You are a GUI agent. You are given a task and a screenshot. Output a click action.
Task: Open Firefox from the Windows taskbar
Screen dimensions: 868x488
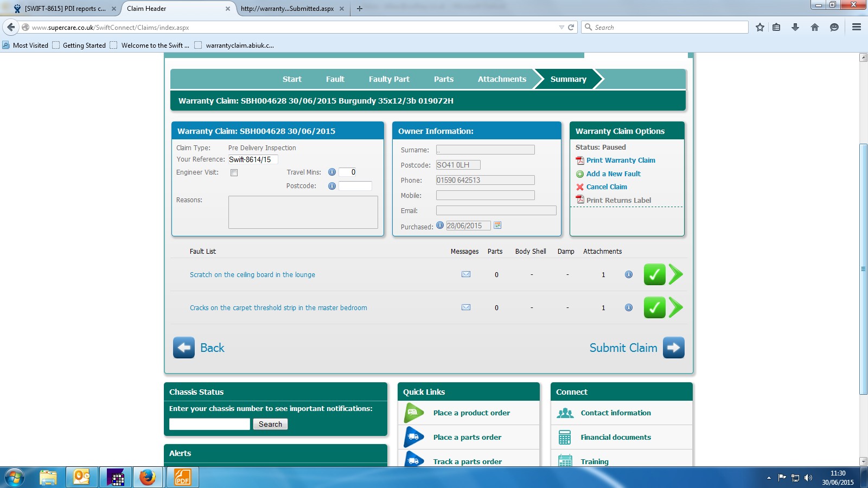click(x=147, y=477)
